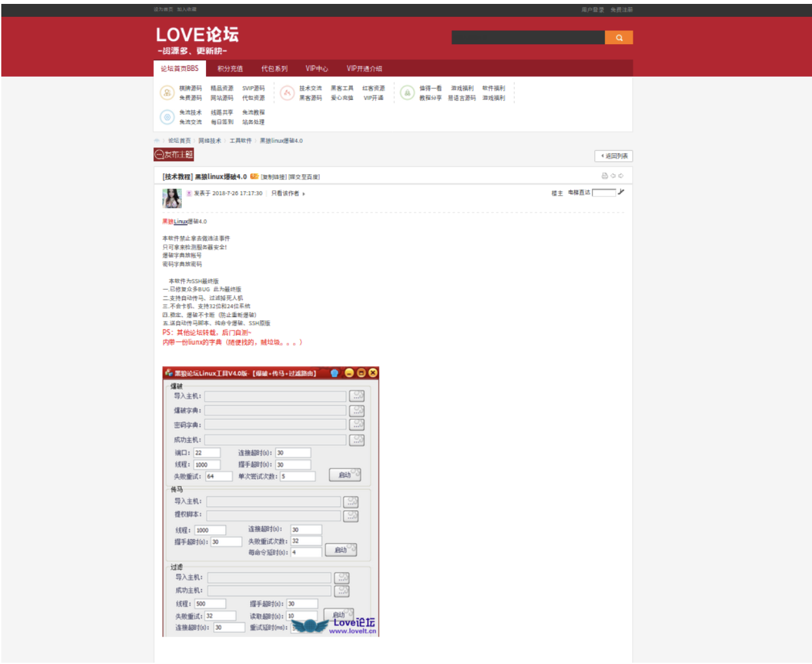Expand the arrow next to 只看该作者

click(303, 194)
